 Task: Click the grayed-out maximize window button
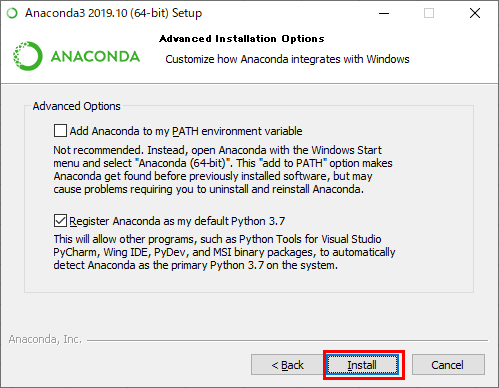click(x=429, y=13)
